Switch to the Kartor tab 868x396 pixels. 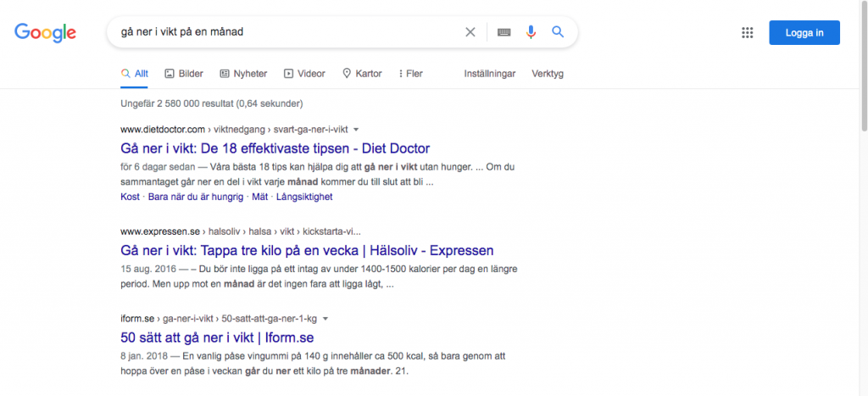[362, 74]
